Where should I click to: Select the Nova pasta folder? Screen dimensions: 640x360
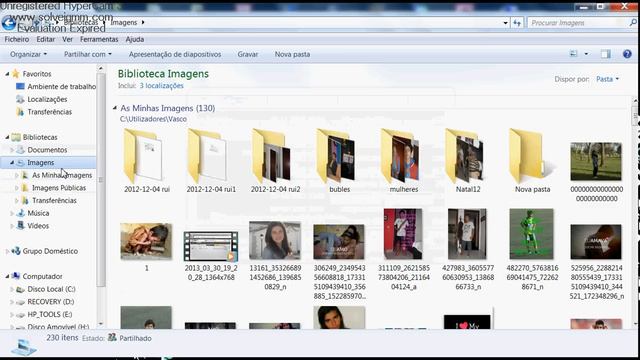[532, 160]
